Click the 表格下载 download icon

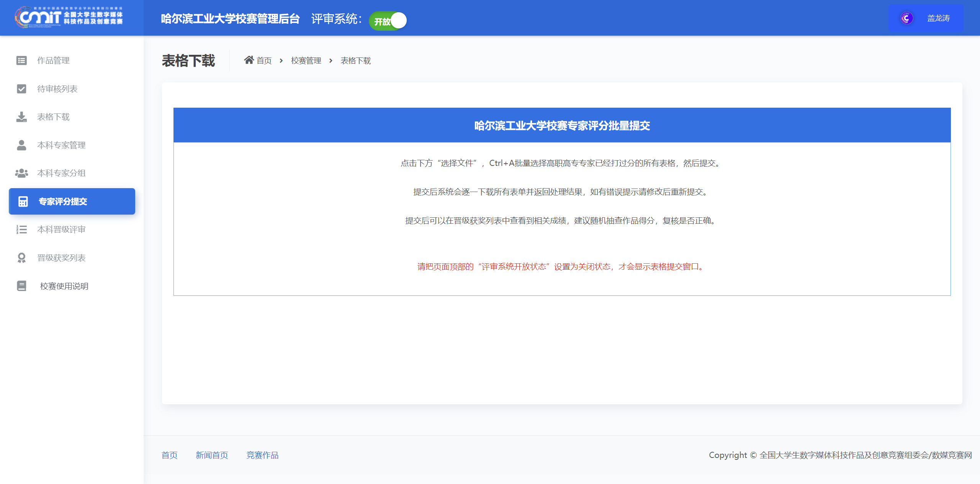click(21, 117)
